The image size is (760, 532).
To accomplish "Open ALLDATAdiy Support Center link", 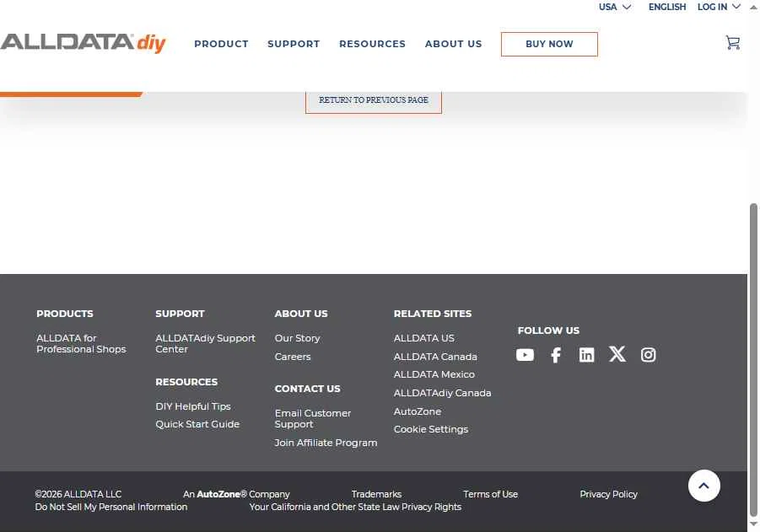I will (x=205, y=343).
